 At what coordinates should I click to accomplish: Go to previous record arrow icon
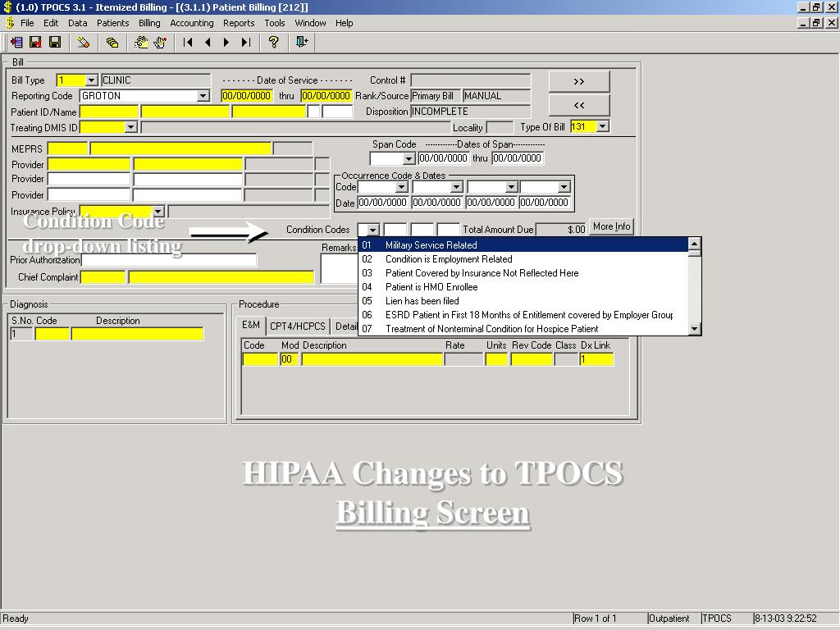pyautogui.click(x=208, y=43)
